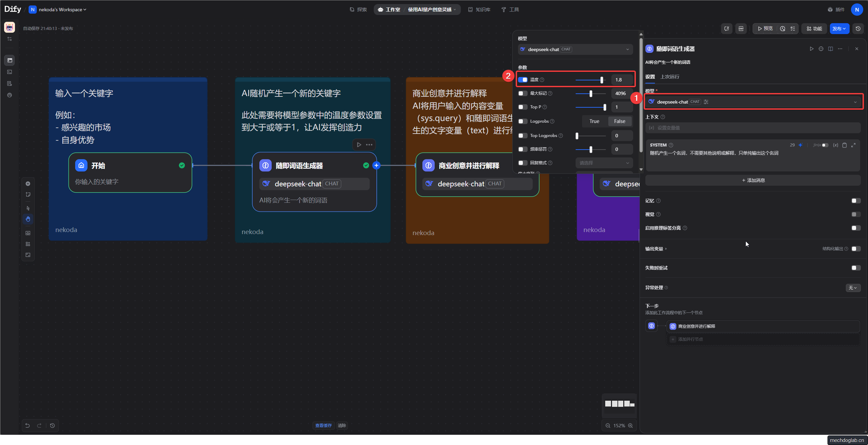This screenshot has width=868, height=445.
Task: Zoom in the canvas with plus magnifier
Action: pyautogui.click(x=630, y=426)
